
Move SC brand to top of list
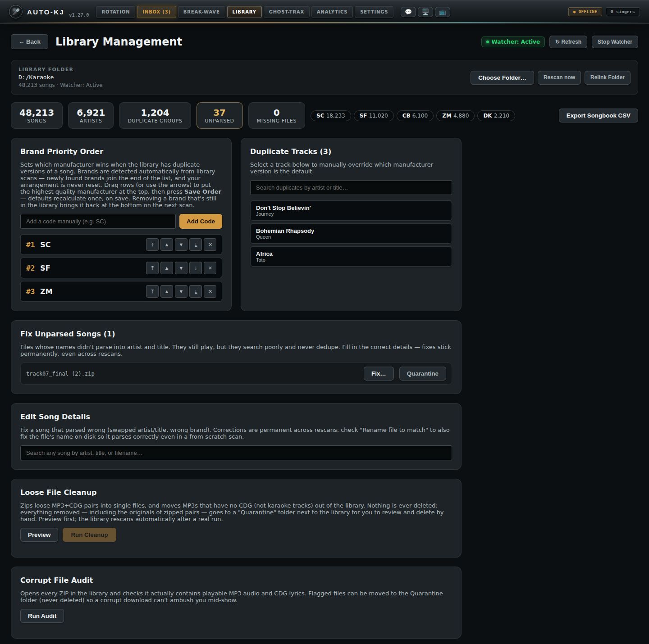pos(152,245)
